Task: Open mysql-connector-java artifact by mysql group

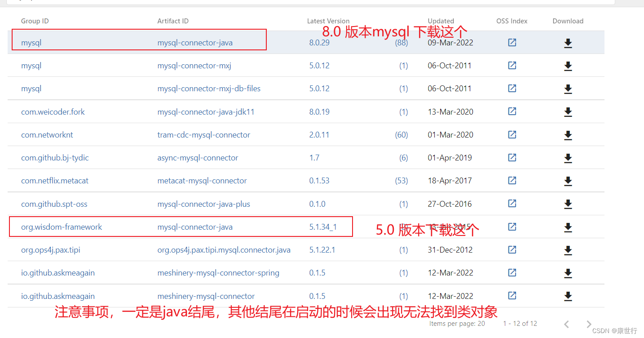Action: [195, 43]
